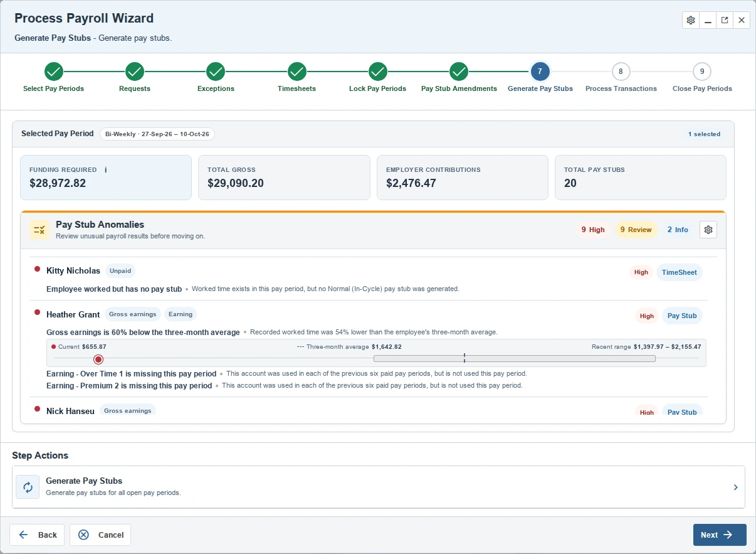Click the Requests step checkmark
Screen dimensions: 756x554
(x=135, y=72)
